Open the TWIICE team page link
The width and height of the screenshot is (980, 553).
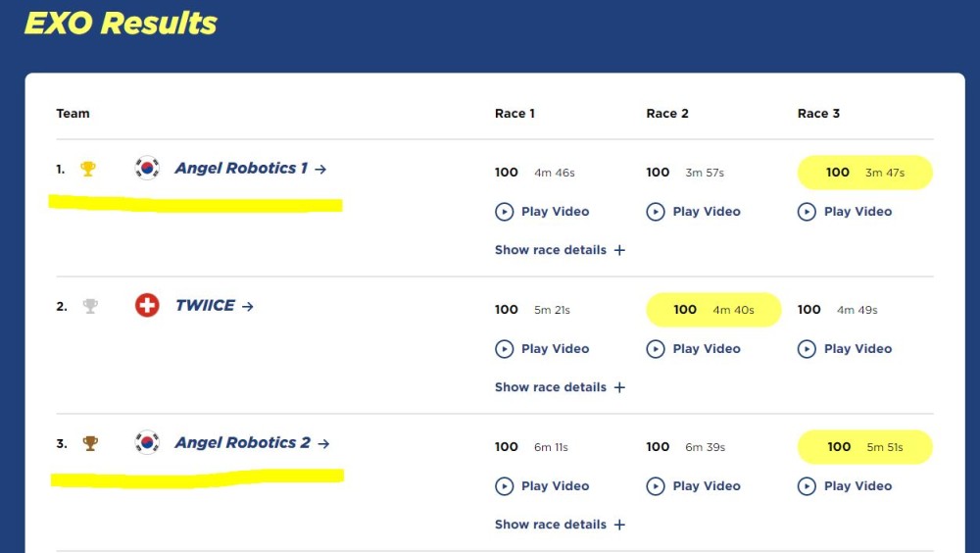point(215,306)
